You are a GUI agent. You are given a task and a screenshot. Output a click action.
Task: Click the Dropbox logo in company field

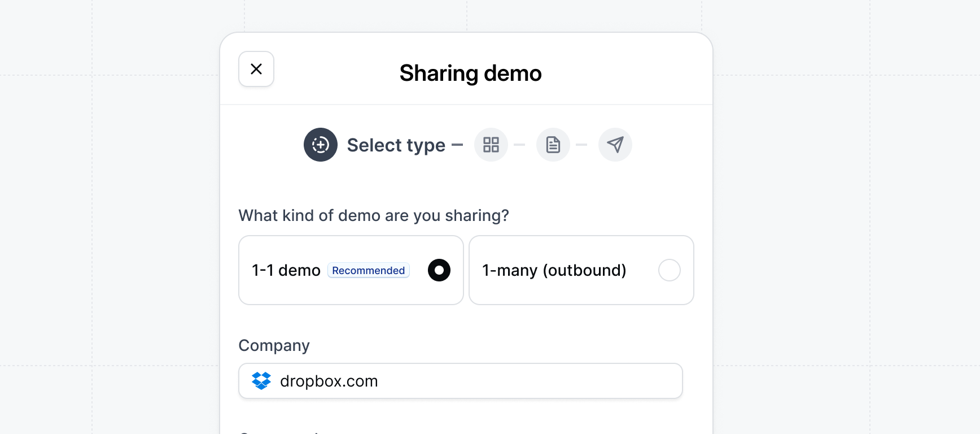261,381
